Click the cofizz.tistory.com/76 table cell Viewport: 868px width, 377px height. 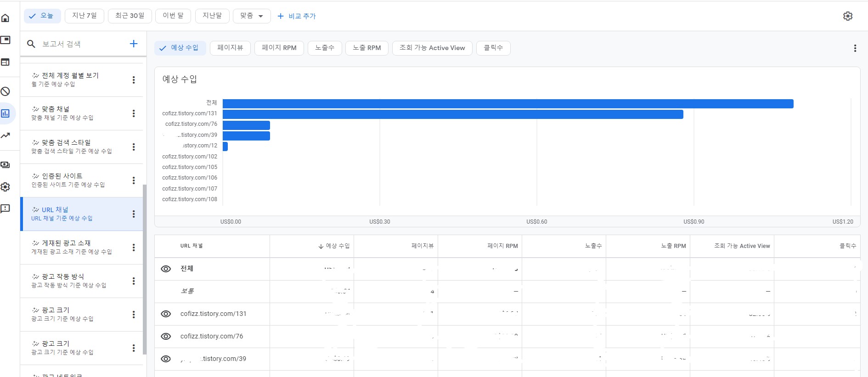212,336
